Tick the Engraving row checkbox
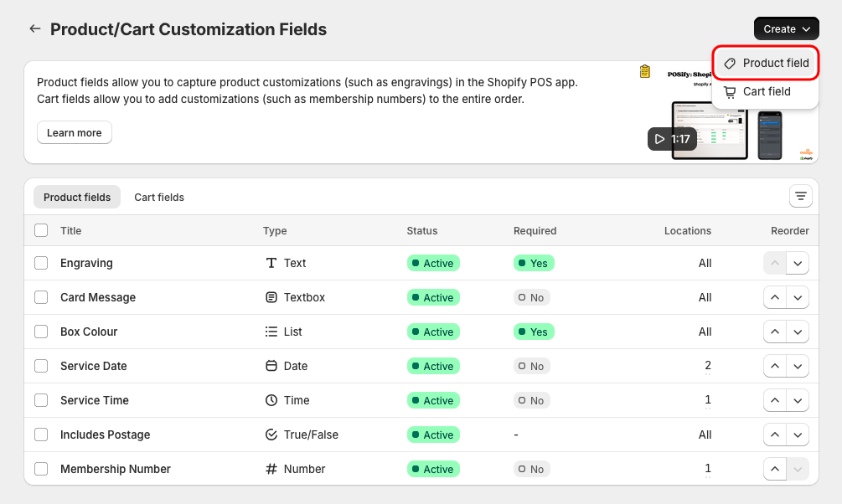 coord(41,263)
